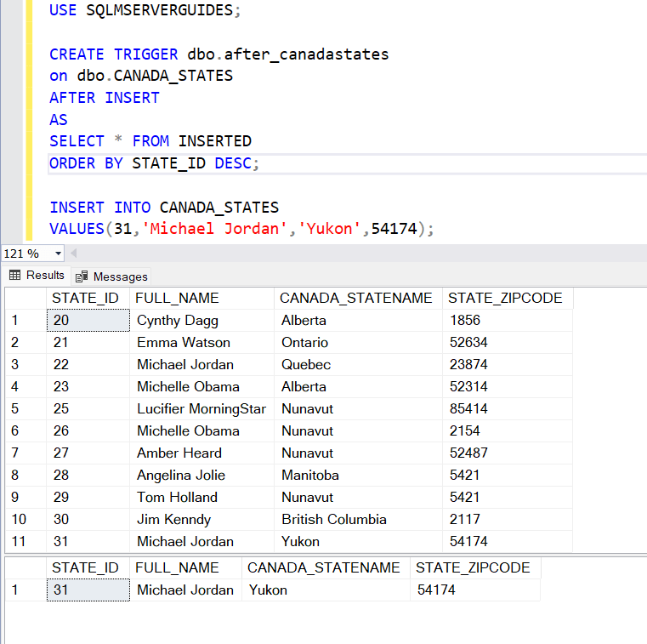
Task: Click the Results tab grid icon
Action: (x=14, y=276)
